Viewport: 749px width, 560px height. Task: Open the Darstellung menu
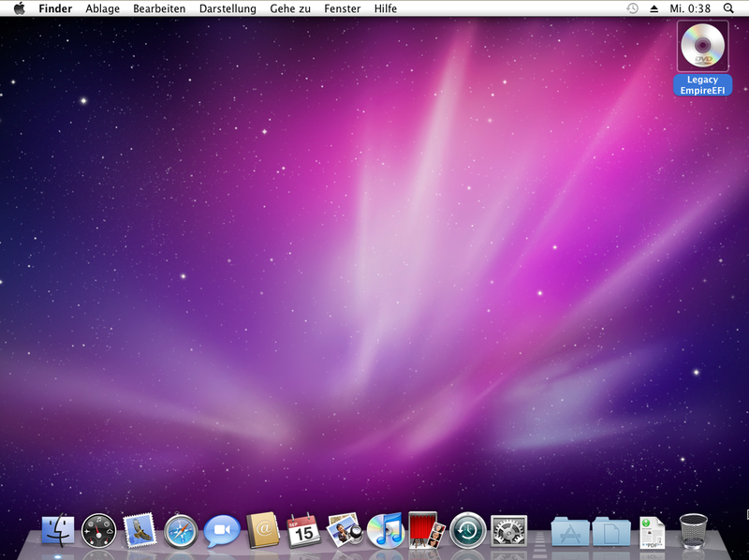(x=228, y=8)
